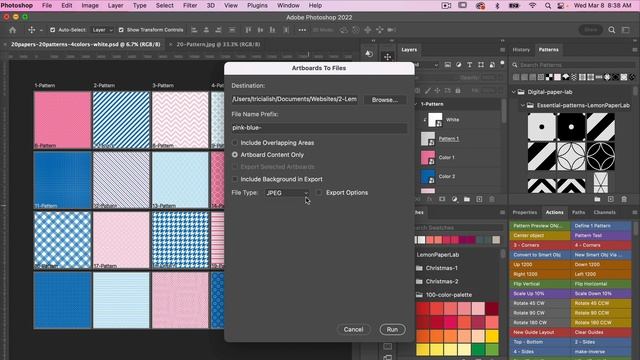Click the Cancel button
Screen dimensions: 640x360
click(x=353, y=329)
